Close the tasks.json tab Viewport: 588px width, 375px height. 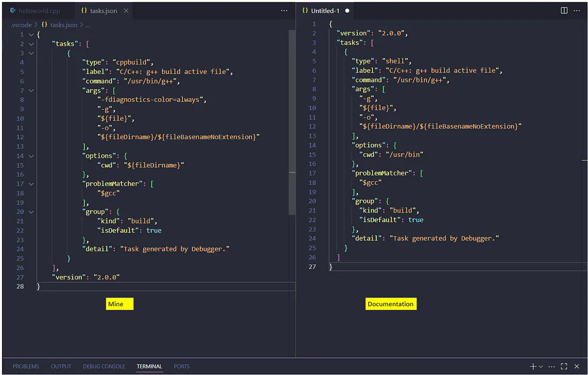point(126,11)
